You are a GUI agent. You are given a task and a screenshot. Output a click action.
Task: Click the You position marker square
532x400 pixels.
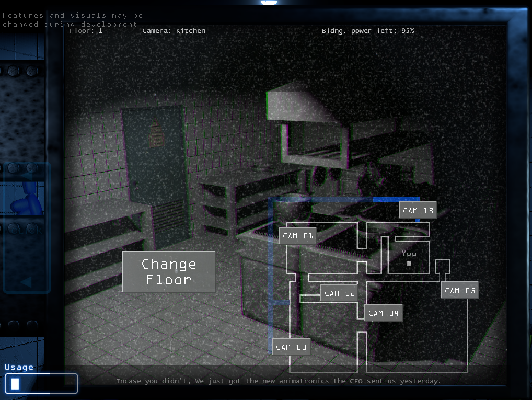(409, 264)
